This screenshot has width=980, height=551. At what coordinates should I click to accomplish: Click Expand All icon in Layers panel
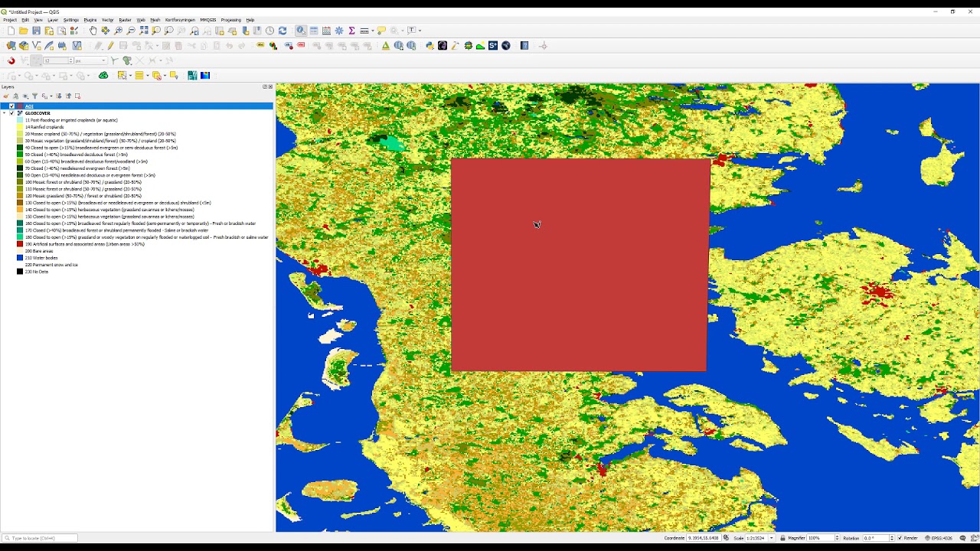coord(59,96)
